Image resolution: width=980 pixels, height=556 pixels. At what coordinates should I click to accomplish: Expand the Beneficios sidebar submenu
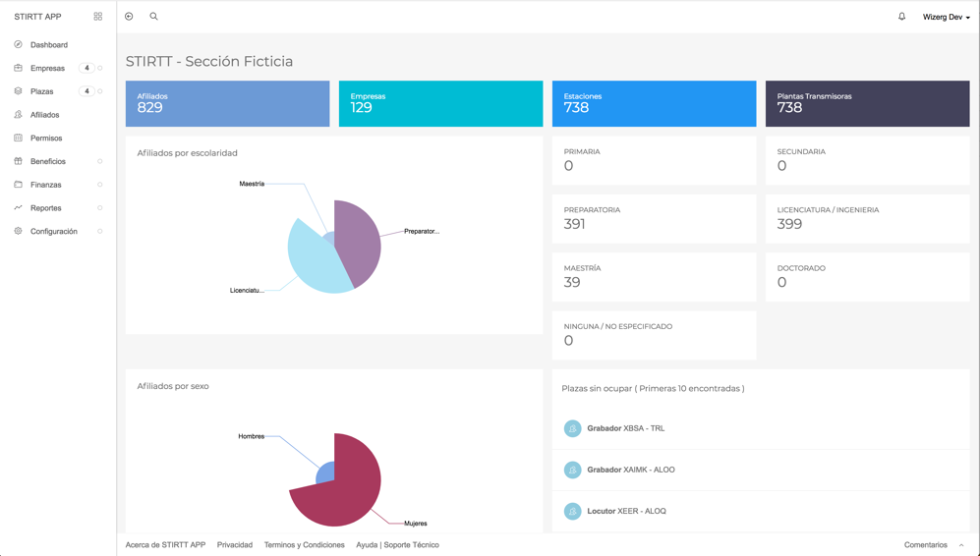[x=99, y=161]
